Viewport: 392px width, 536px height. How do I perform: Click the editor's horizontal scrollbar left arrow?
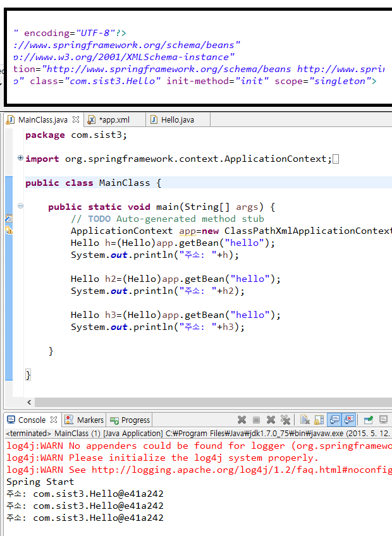click(x=29, y=402)
